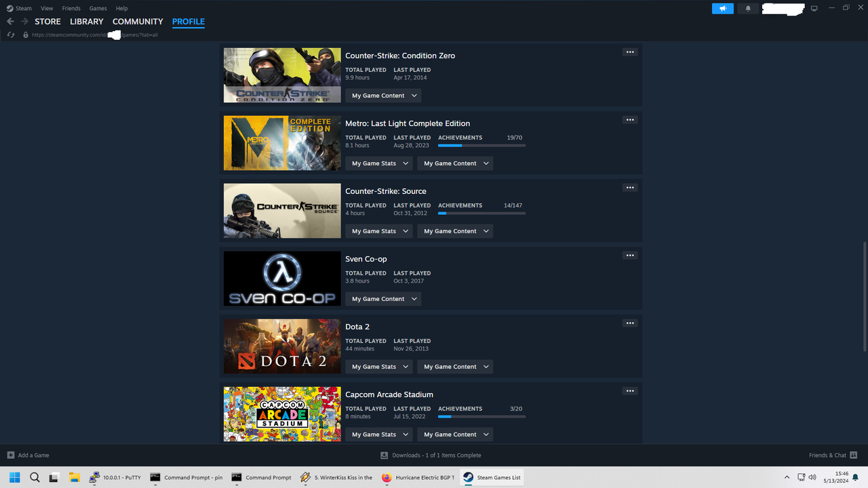The height and width of the screenshot is (488, 868).
Task: Show hidden system tray icons
Action: (x=787, y=477)
